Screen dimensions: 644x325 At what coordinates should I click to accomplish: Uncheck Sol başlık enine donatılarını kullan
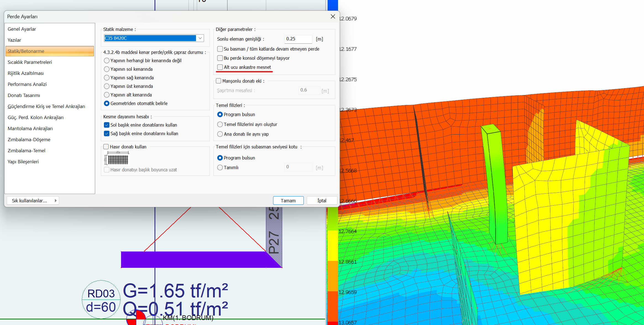[107, 125]
